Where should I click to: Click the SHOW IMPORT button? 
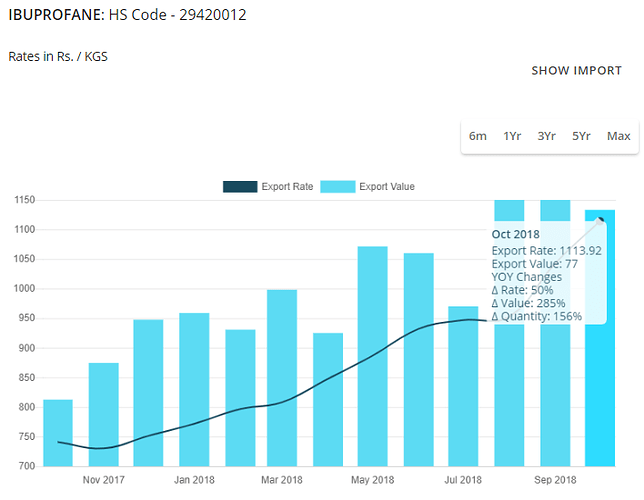[576, 71]
